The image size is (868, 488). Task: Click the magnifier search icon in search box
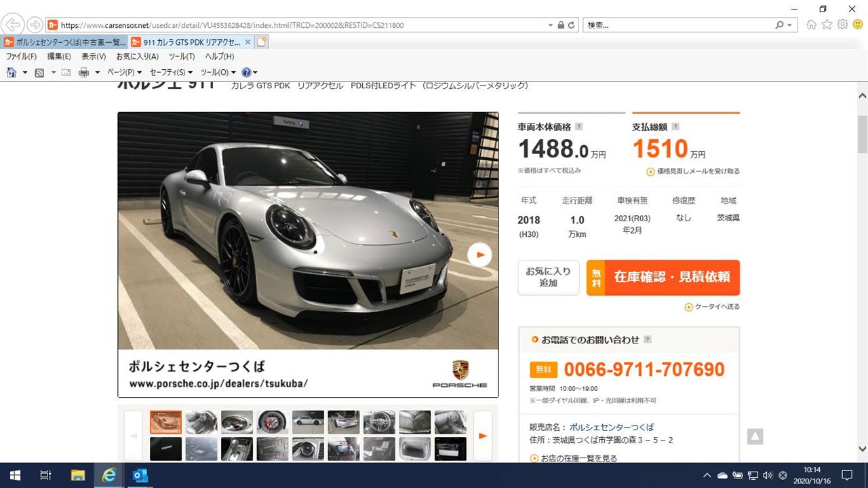click(779, 25)
